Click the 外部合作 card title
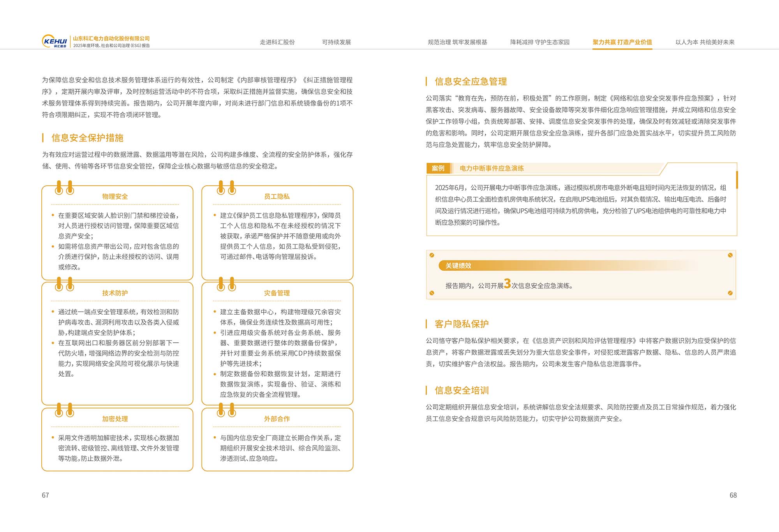 tap(277, 419)
